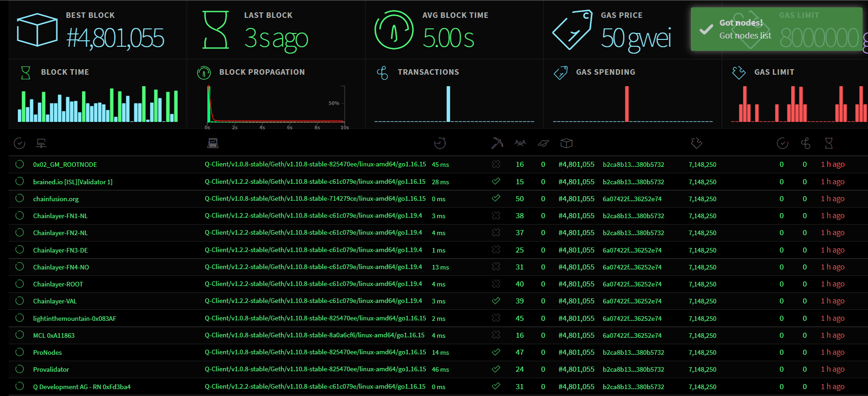Click block hash in brained.io row
The height and width of the screenshot is (396, 868).
[634, 182]
